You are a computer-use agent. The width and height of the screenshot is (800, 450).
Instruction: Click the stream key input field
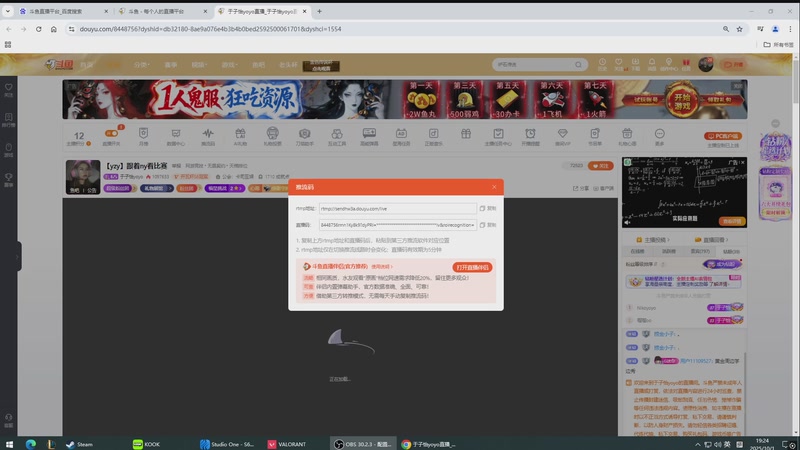(397, 225)
